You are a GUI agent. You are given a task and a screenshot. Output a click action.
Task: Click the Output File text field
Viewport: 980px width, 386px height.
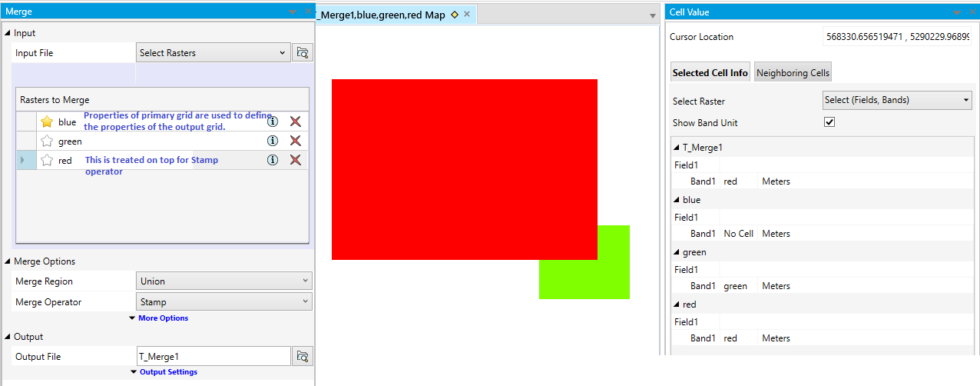tap(214, 357)
